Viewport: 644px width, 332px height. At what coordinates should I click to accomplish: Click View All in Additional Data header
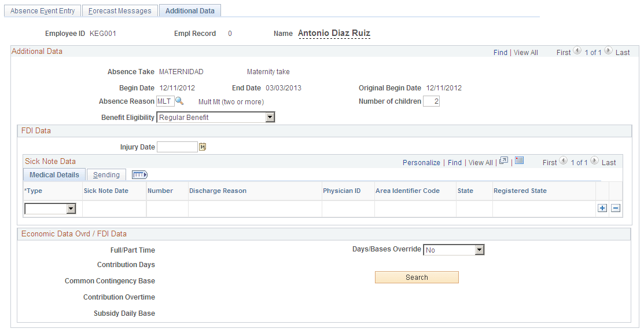pos(526,53)
